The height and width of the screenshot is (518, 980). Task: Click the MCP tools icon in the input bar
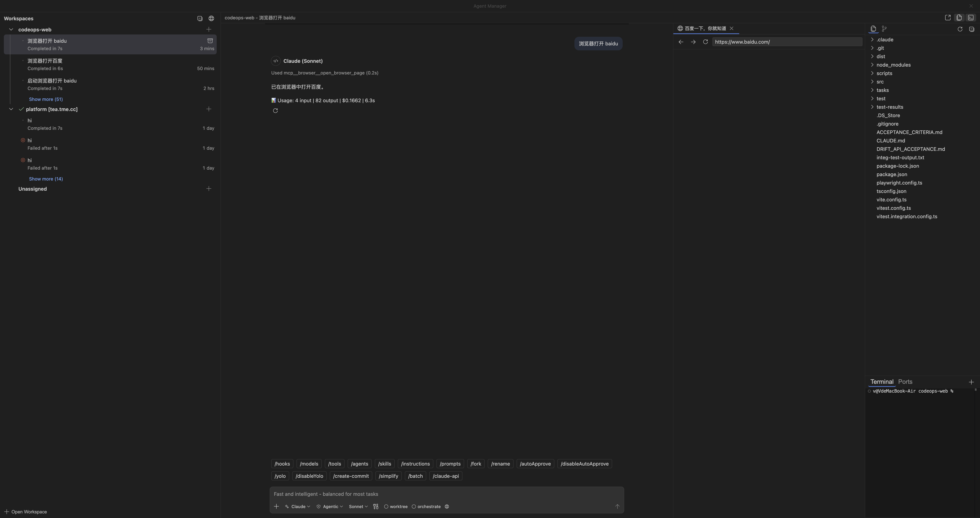376,507
